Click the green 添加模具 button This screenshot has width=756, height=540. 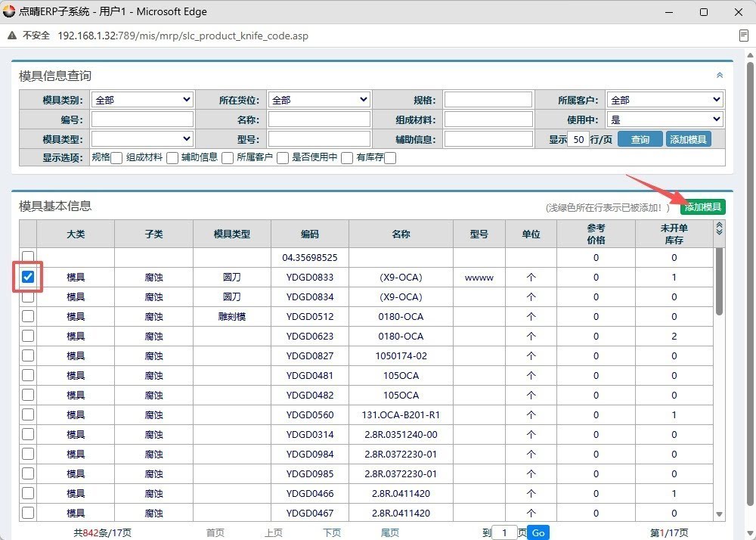pyautogui.click(x=703, y=206)
